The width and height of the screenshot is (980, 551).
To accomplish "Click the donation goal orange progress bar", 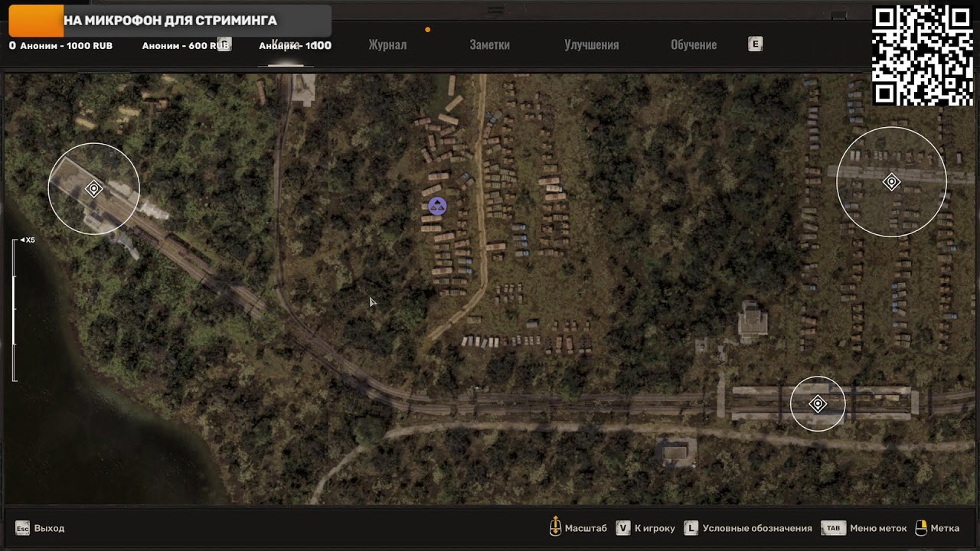I will pyautogui.click(x=36, y=21).
